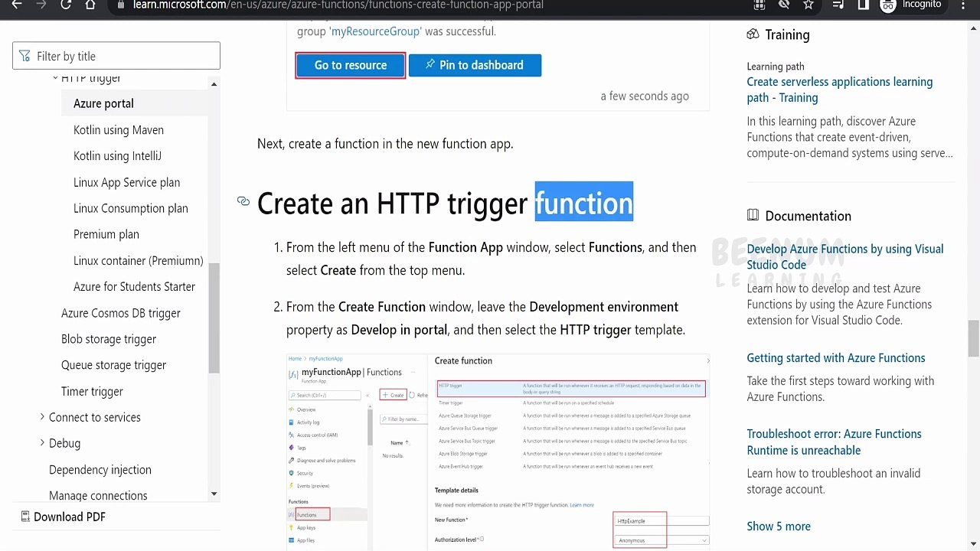Select Azure portal in the sidebar
Image resolution: width=980 pixels, height=551 pixels.
pyautogui.click(x=103, y=103)
